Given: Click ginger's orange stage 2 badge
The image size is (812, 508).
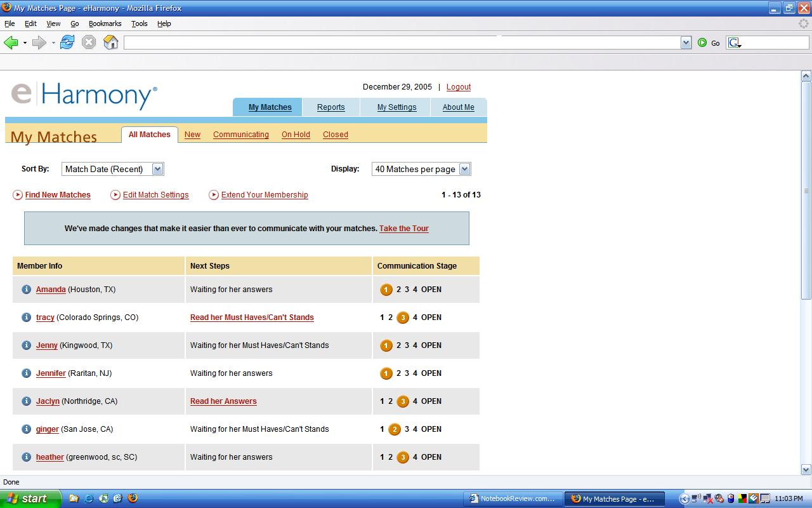Looking at the screenshot, I should (x=395, y=430).
